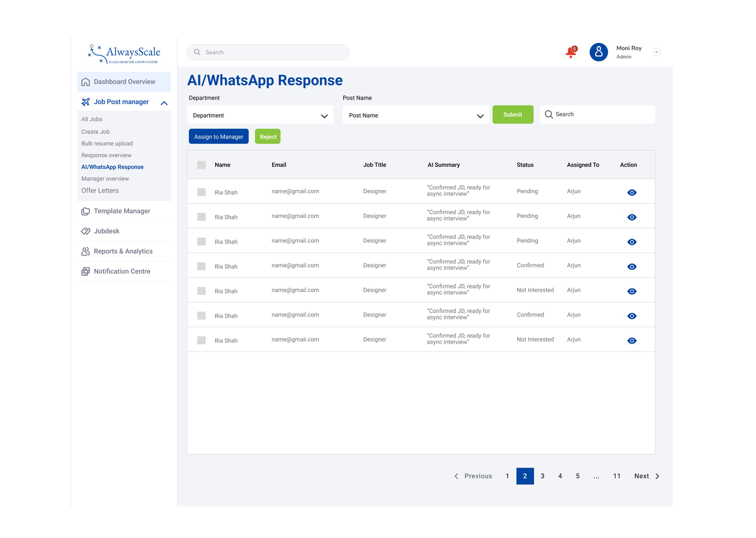Open the notification bell with red badge
This screenshot has width=756, height=538.
pyautogui.click(x=571, y=52)
